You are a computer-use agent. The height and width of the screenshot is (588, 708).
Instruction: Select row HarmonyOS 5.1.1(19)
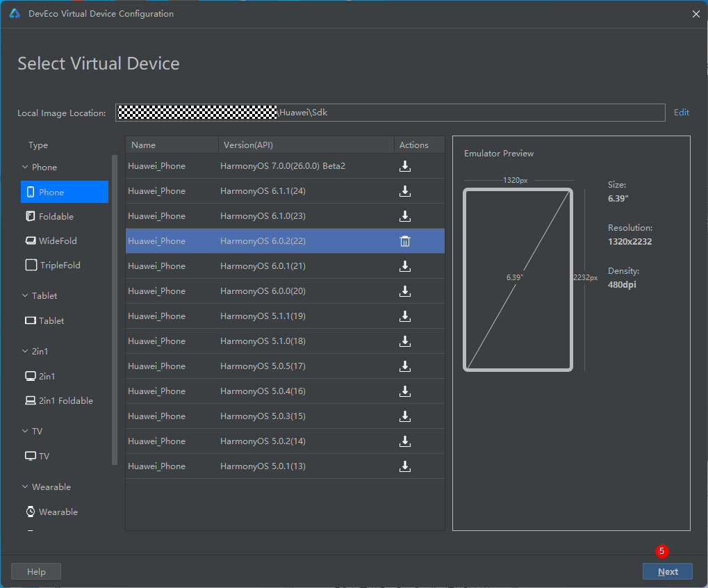pyautogui.click(x=285, y=316)
